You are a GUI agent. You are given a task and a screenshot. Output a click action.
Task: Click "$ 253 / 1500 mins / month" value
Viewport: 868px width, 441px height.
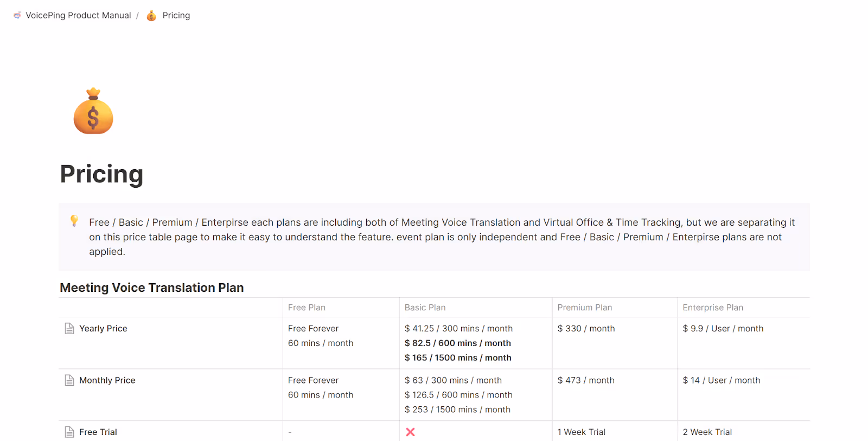(457, 410)
